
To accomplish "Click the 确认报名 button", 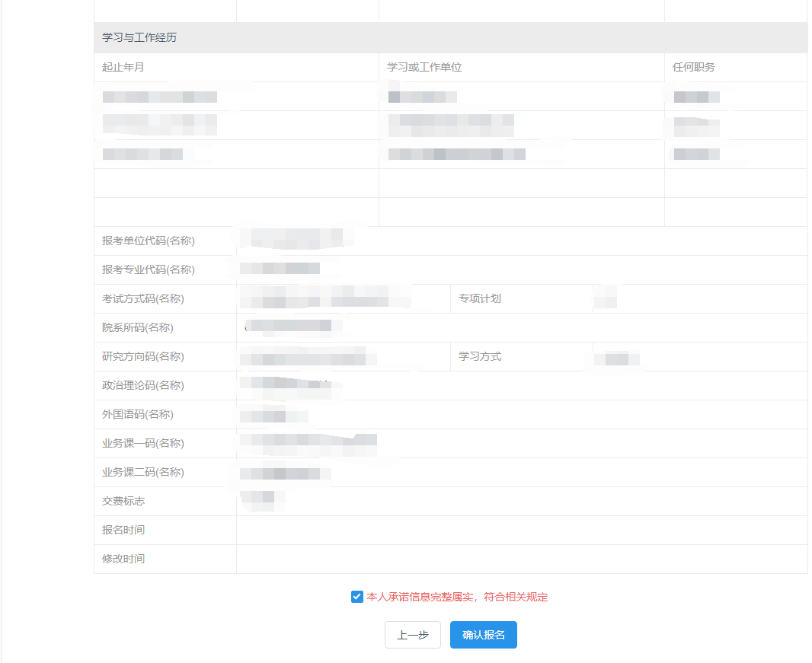I will 483,635.
